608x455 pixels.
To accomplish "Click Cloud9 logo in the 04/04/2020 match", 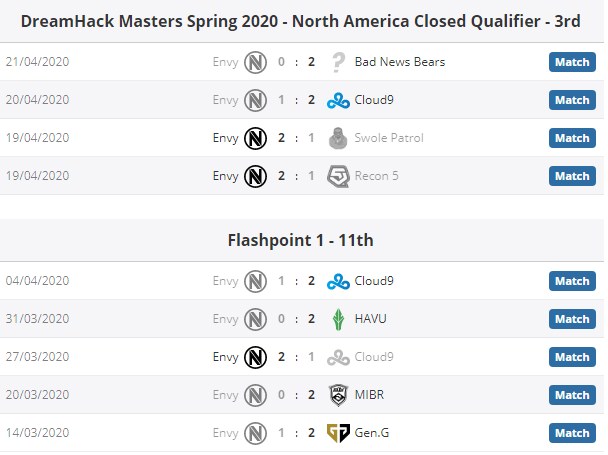I will [x=338, y=281].
